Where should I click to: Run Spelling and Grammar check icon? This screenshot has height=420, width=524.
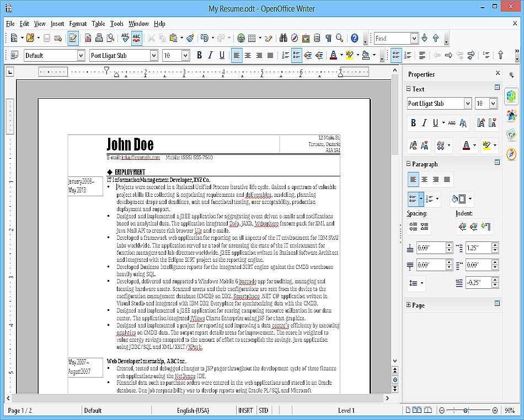click(125, 38)
